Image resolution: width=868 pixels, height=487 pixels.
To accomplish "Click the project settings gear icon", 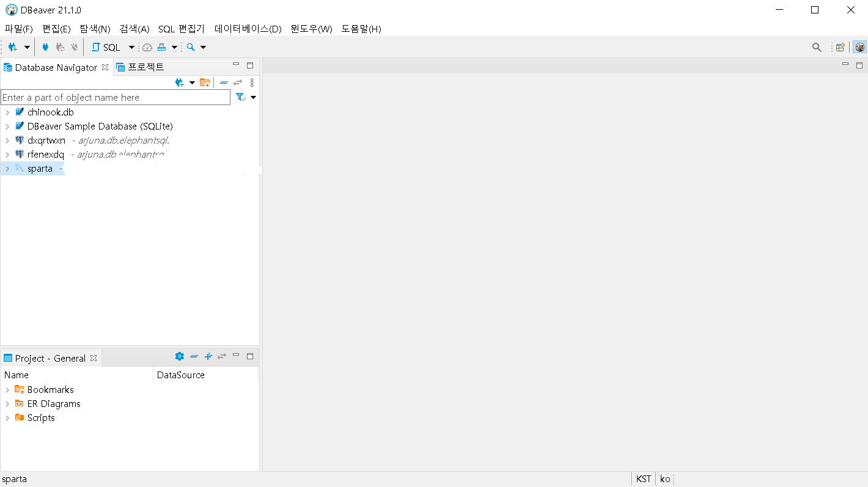I will (179, 356).
